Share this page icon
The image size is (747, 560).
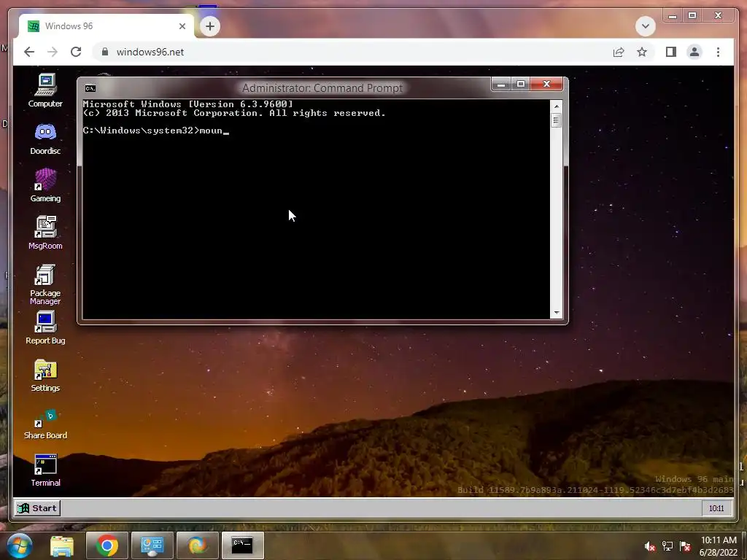[x=619, y=52]
